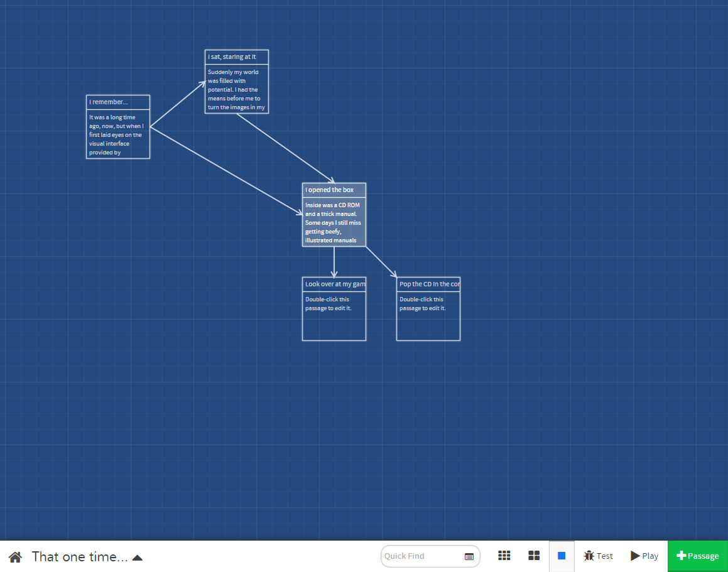The image size is (728, 572).
Task: Click the plus icon on Passage button
Action: click(681, 556)
